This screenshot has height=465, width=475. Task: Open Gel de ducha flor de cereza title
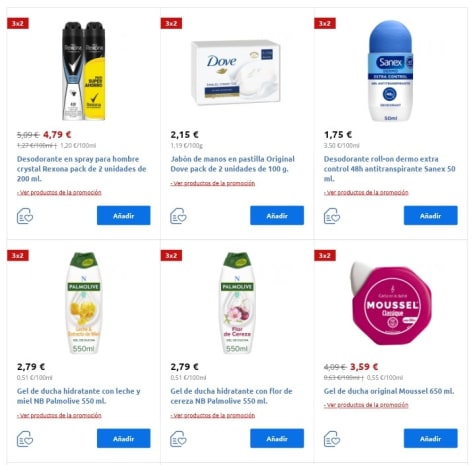click(x=231, y=396)
